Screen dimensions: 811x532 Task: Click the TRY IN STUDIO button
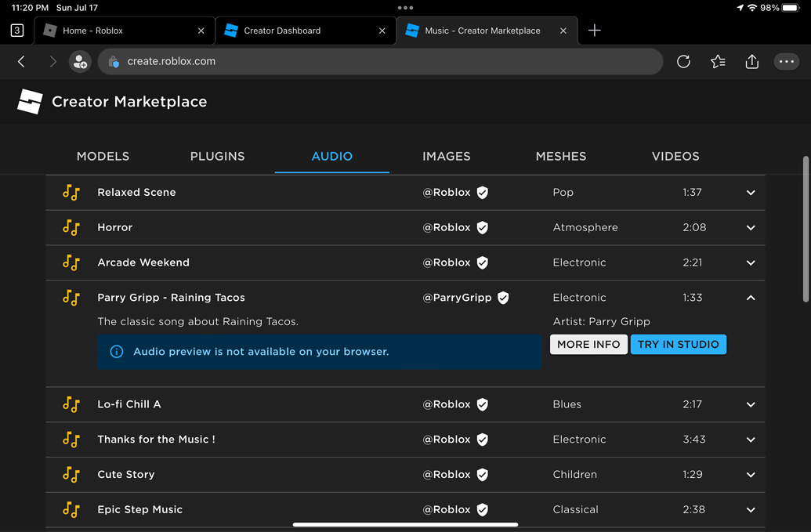[679, 344]
